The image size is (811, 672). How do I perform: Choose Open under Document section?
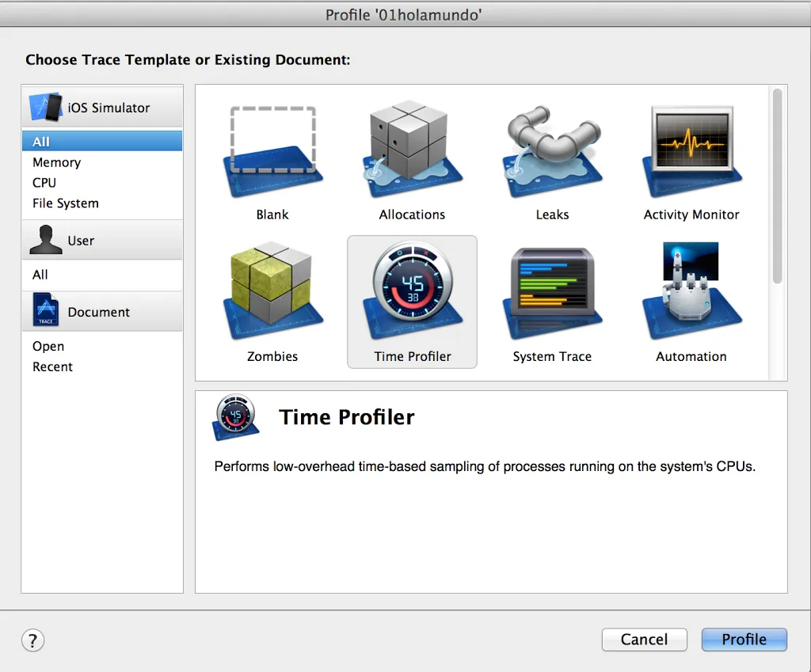click(x=48, y=347)
